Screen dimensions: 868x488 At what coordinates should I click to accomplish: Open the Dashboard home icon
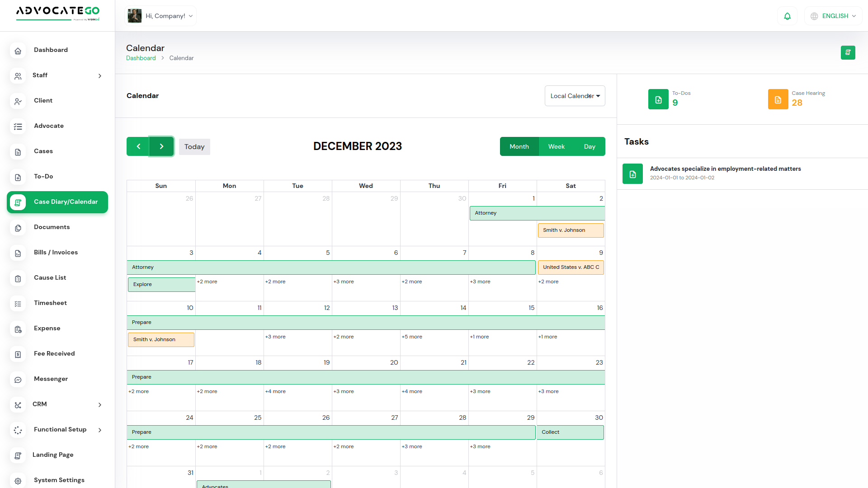[x=18, y=51]
